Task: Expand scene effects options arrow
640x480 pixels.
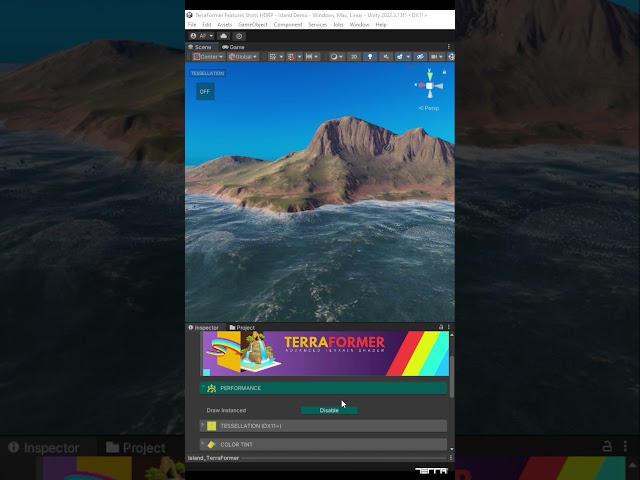Action: tap(408, 57)
